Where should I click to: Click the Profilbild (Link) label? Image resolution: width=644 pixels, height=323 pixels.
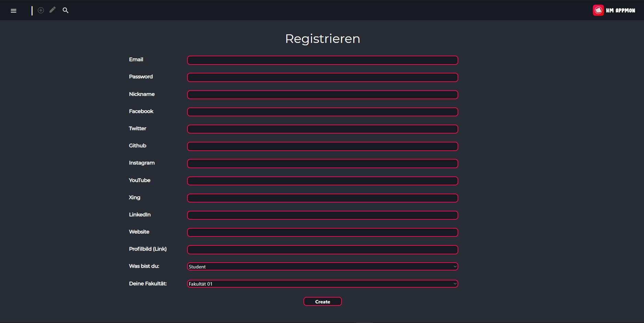tap(148, 249)
